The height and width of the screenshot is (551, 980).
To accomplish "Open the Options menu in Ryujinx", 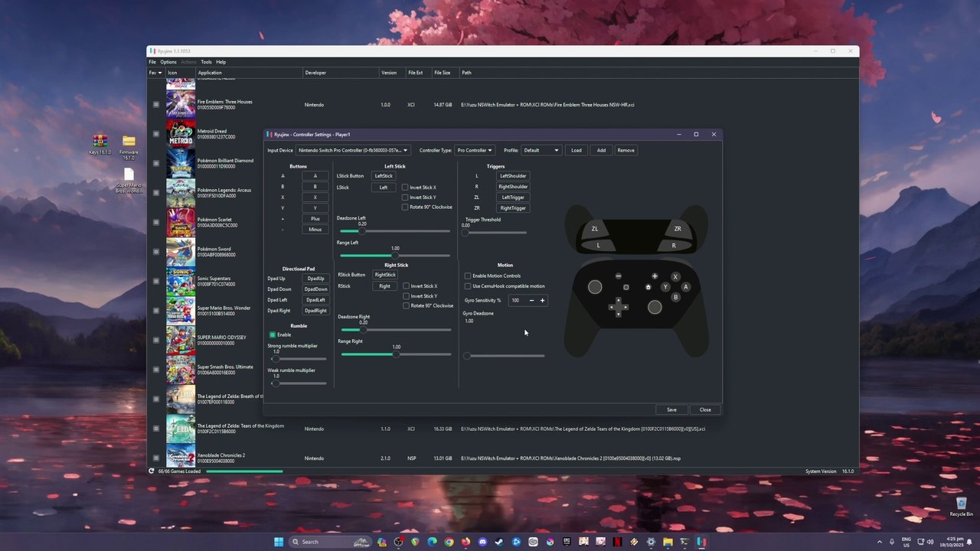I will pyautogui.click(x=168, y=62).
